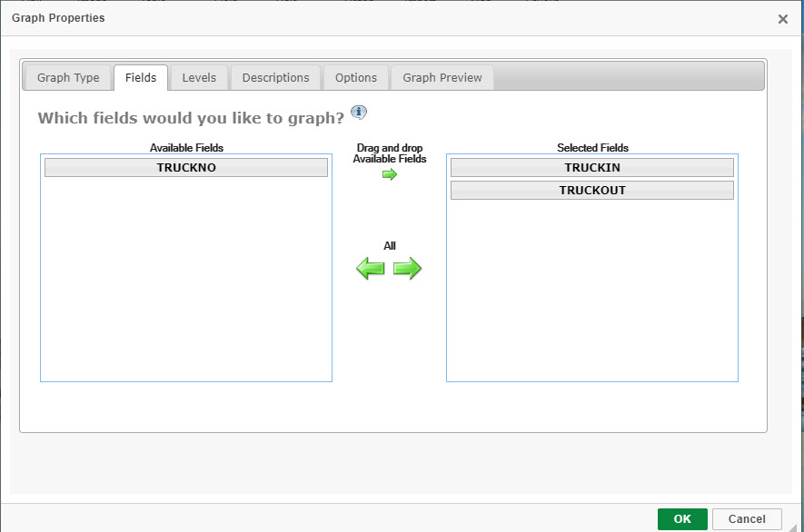Viewport: 804px width, 532px height.
Task: Click the Graph Properties title bar
Action: point(363,18)
